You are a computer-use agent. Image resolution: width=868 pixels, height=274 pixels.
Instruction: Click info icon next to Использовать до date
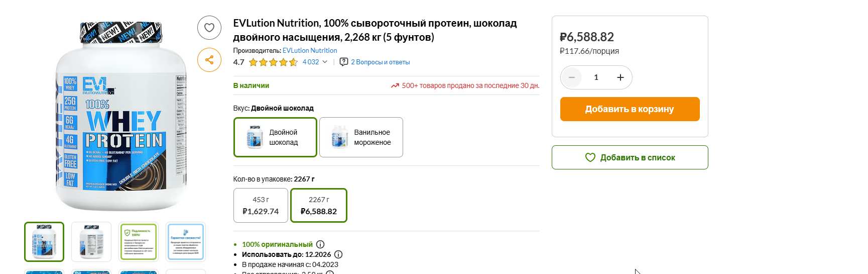pos(338,254)
